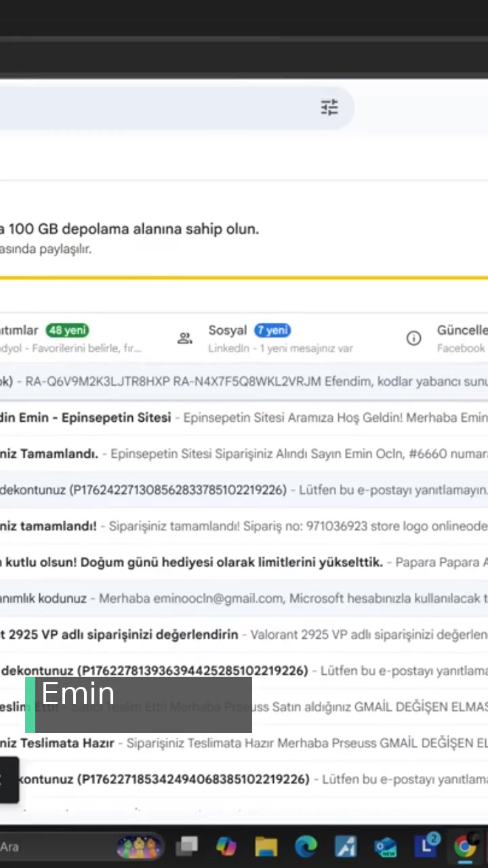
Task: Launch Copilot from the taskbar
Action: [x=226, y=846]
